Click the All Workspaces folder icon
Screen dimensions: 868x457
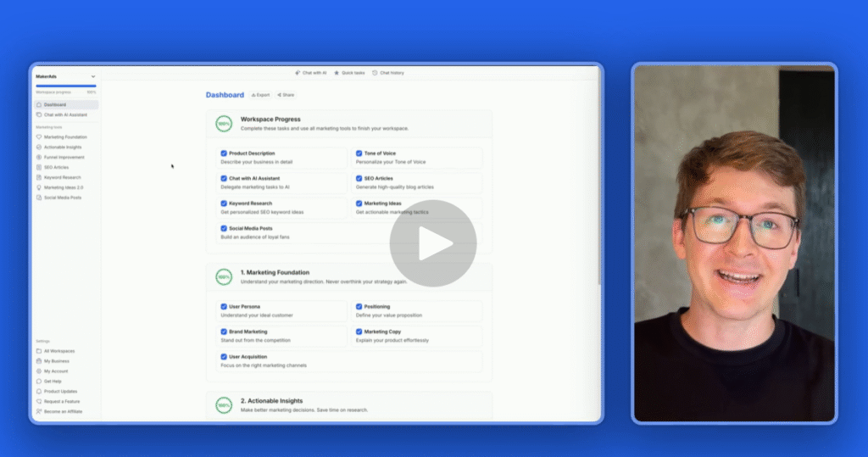tap(39, 351)
